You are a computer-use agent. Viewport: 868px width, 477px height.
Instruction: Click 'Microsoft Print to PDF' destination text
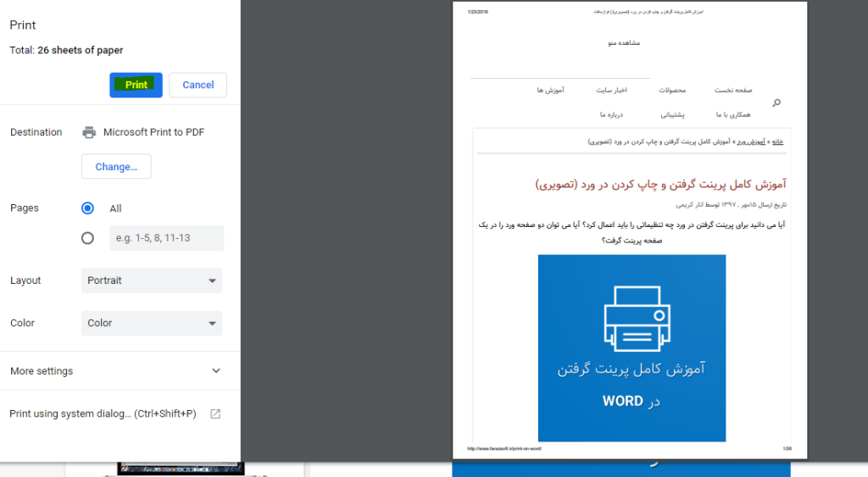point(154,132)
